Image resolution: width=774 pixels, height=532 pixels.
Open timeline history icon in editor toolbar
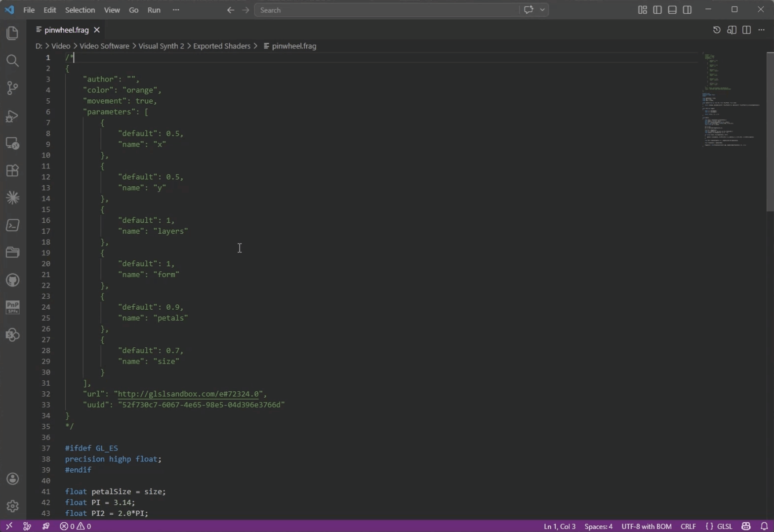pos(717,30)
